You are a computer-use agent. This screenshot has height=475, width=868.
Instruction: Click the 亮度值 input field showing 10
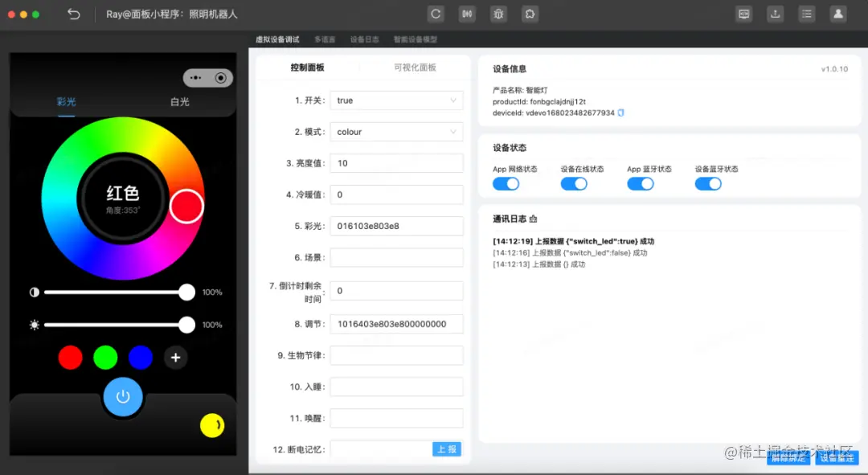(395, 162)
